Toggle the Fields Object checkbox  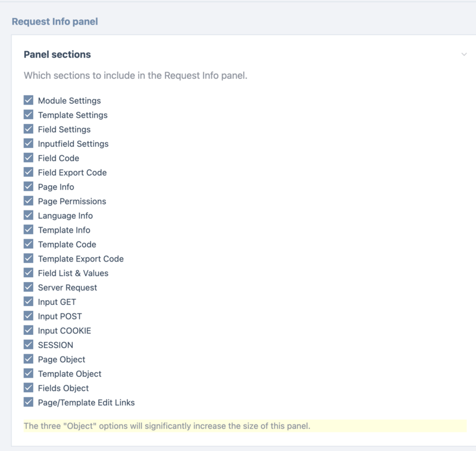(28, 388)
